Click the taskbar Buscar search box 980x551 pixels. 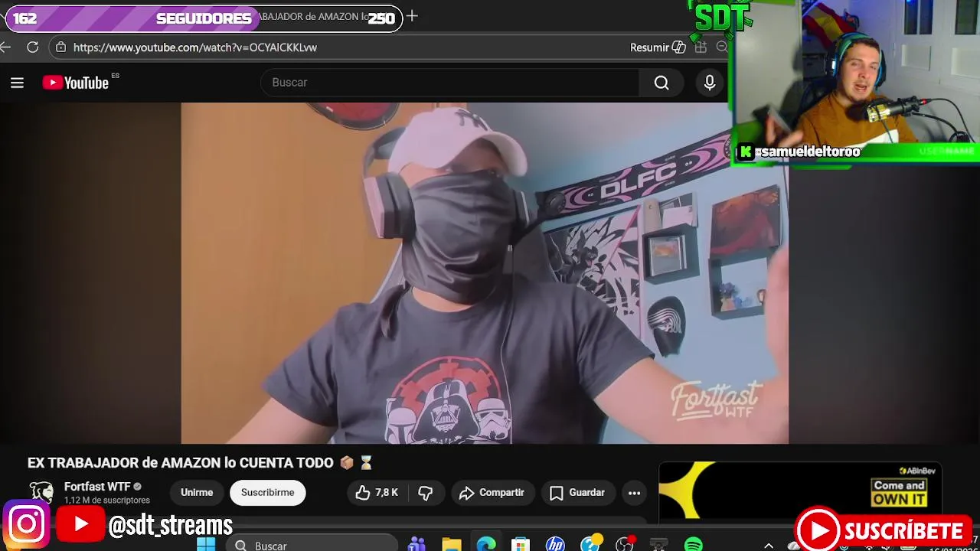click(x=312, y=544)
